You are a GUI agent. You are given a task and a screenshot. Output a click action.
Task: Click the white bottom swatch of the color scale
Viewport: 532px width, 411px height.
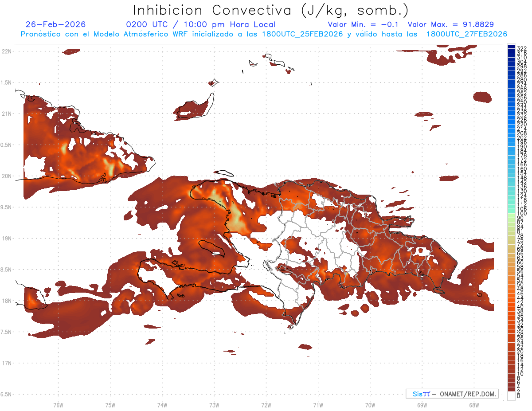point(511,396)
